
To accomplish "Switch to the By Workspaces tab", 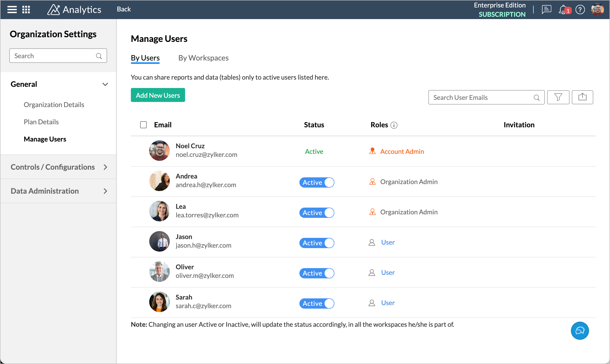I will [x=203, y=58].
